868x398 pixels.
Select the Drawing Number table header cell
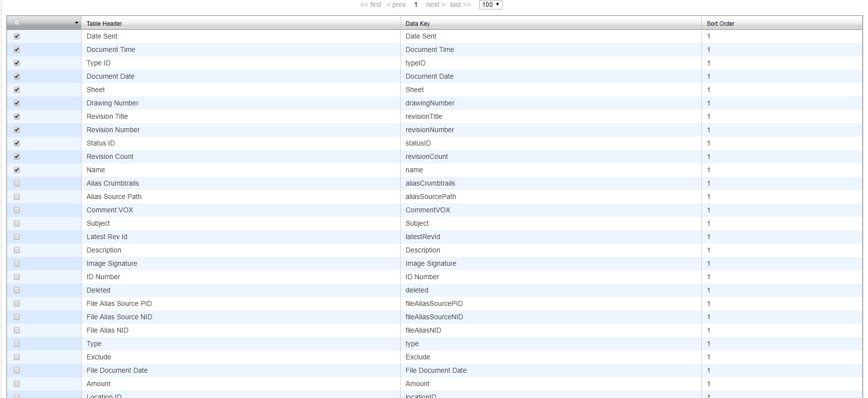click(x=240, y=103)
